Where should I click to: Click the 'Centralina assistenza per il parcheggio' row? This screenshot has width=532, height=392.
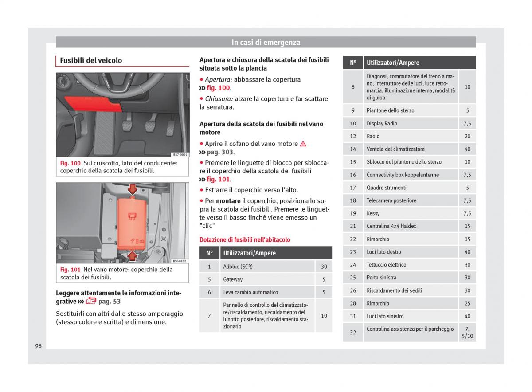(x=409, y=332)
